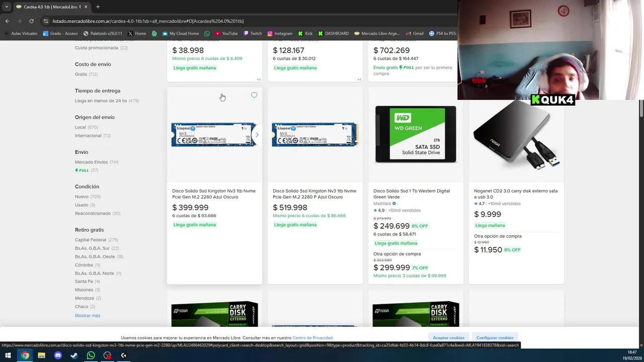Open a new browser tab with the plus icon

click(98, 7)
